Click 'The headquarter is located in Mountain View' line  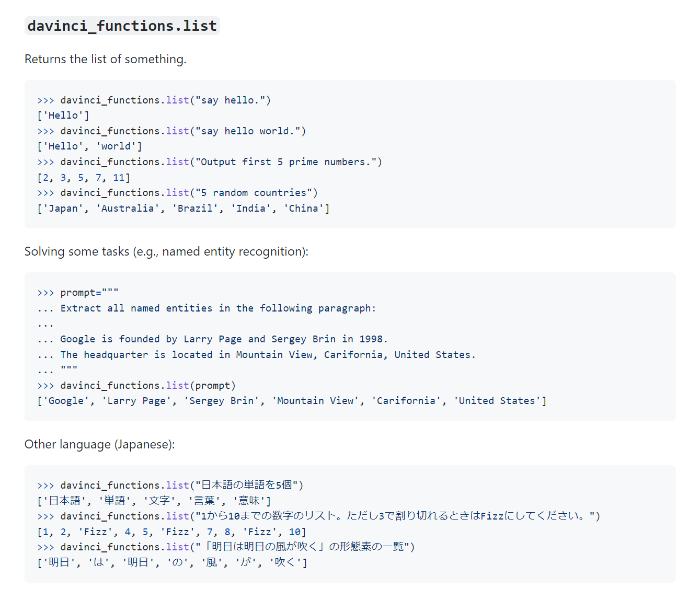[257, 355]
